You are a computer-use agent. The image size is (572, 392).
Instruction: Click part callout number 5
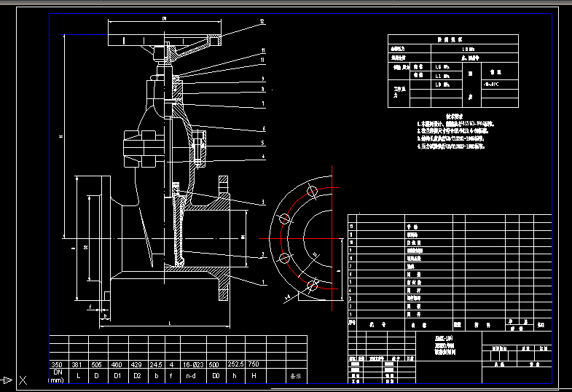(x=262, y=143)
